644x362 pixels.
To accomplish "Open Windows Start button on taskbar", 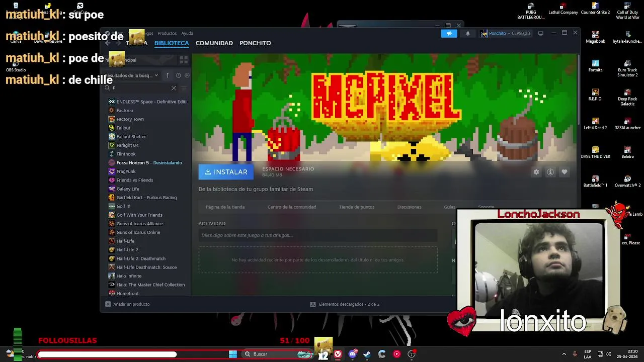I will click(x=233, y=354).
